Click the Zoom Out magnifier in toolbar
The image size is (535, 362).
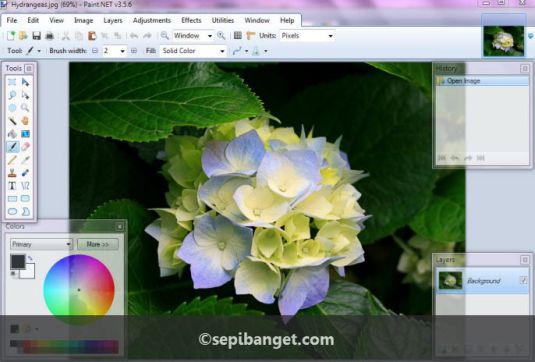coord(165,35)
